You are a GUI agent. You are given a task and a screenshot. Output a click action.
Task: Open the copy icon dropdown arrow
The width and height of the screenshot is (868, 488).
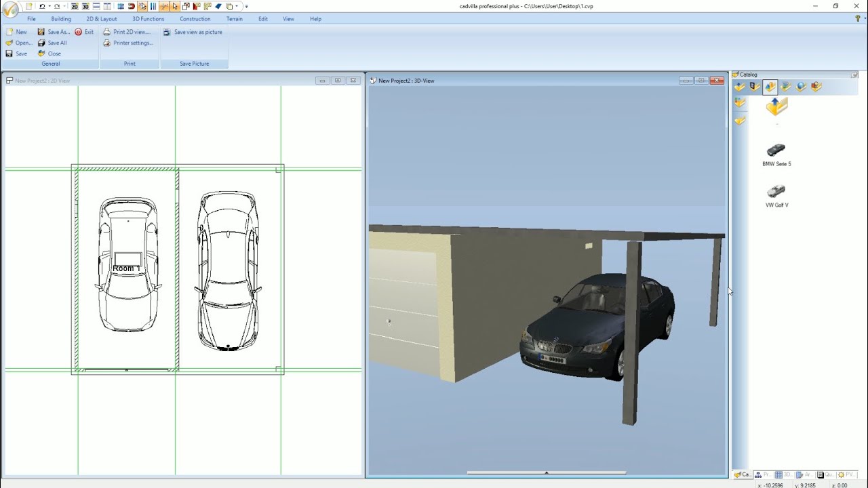pos(237,6)
